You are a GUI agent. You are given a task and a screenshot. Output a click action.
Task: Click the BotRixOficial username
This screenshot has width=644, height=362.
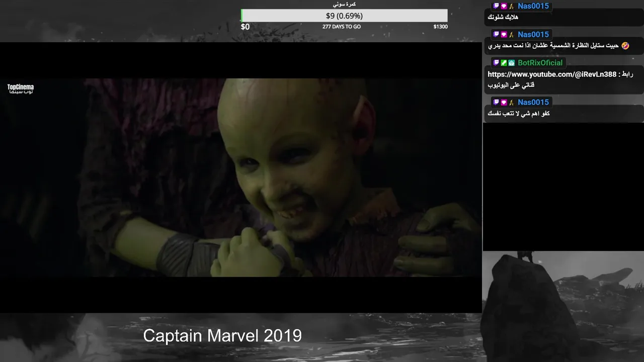540,63
